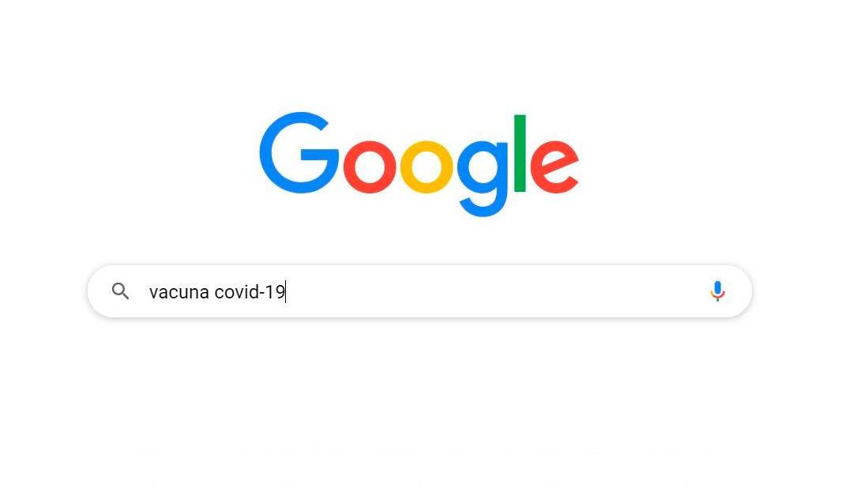Click the round lens of the magnifier
The image size is (868, 495).
pyautogui.click(x=118, y=289)
